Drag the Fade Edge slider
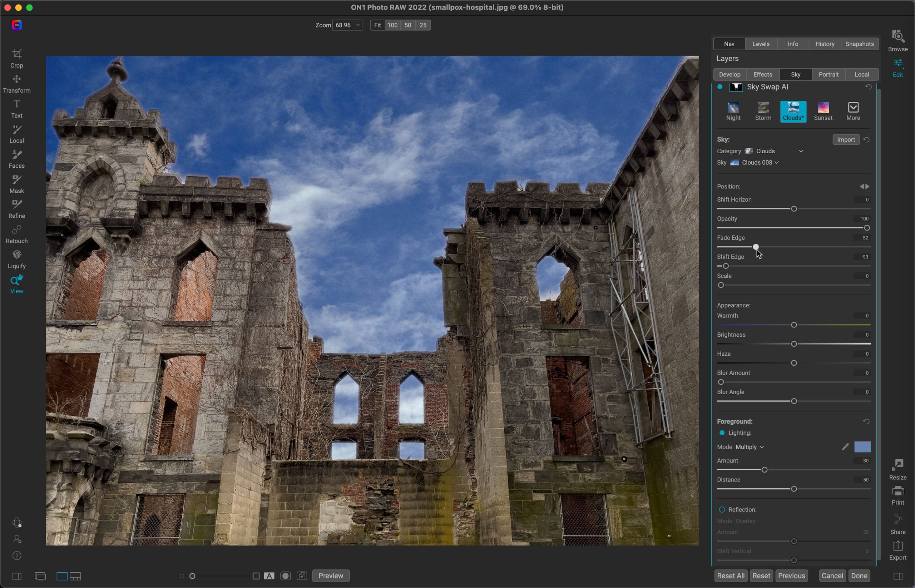 [755, 247]
